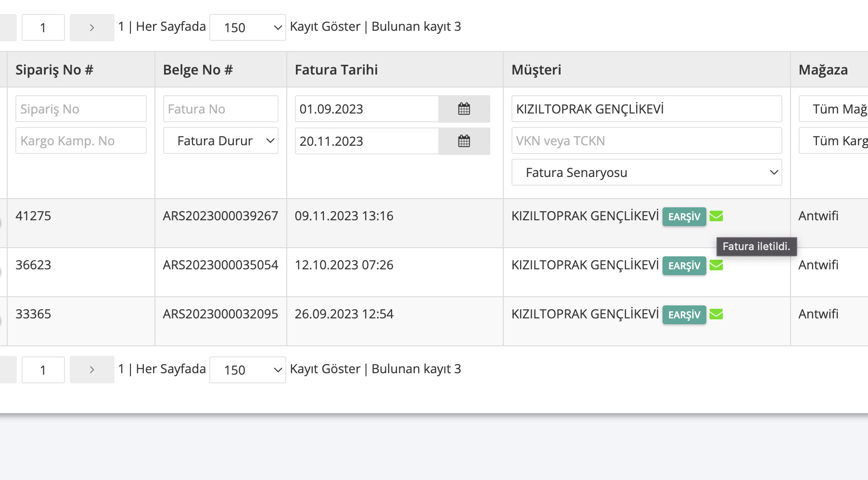Go to next page using top arrow
This screenshot has width=868, height=480.
(92, 28)
